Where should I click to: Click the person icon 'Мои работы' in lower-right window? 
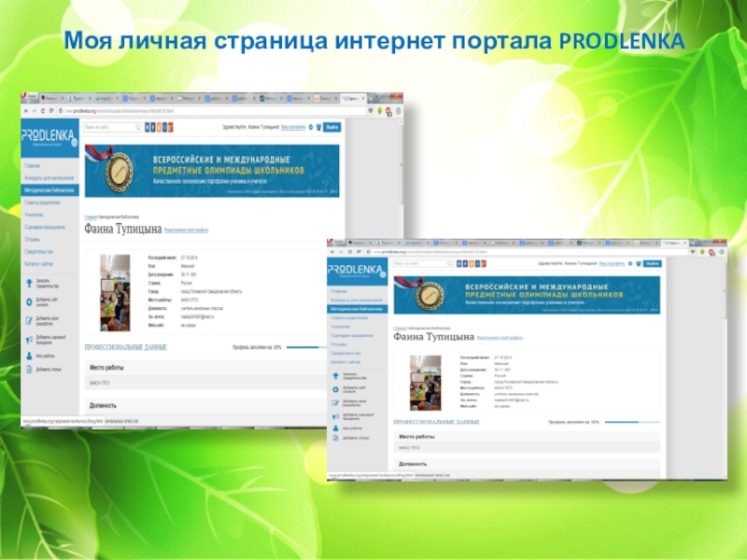335,428
